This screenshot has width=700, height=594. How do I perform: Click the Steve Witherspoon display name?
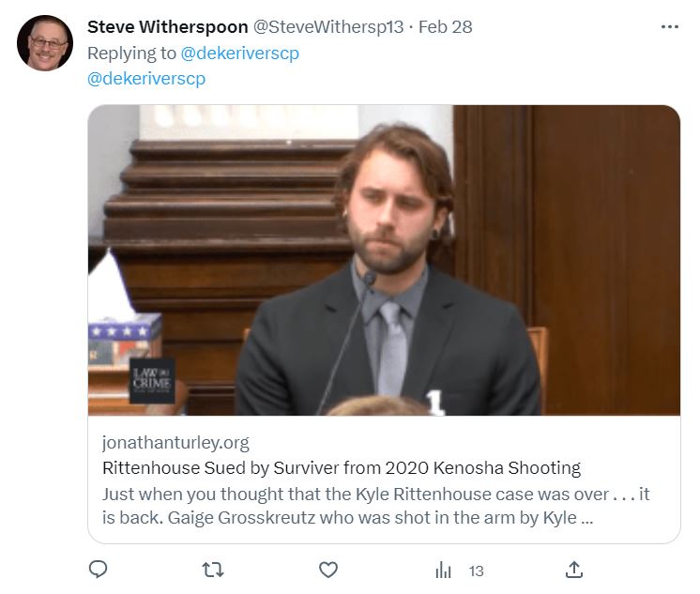click(x=167, y=26)
